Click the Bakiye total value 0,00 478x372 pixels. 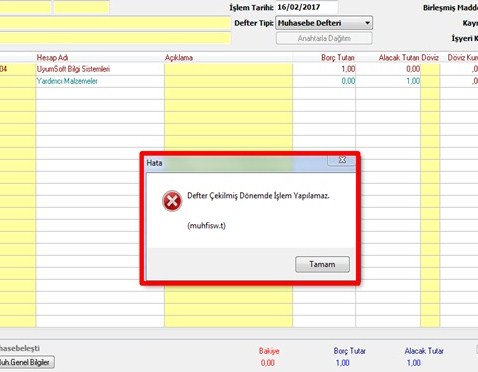coord(268,363)
